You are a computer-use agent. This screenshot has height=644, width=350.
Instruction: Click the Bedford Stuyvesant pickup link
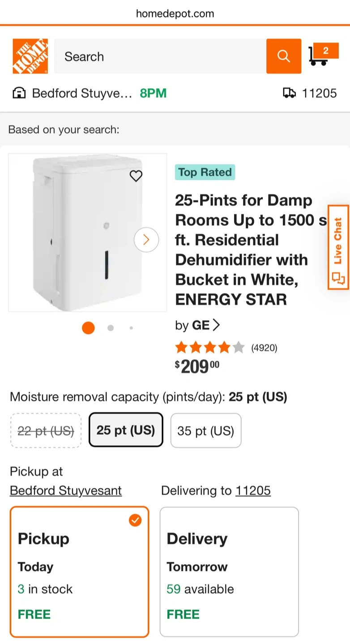click(x=66, y=491)
